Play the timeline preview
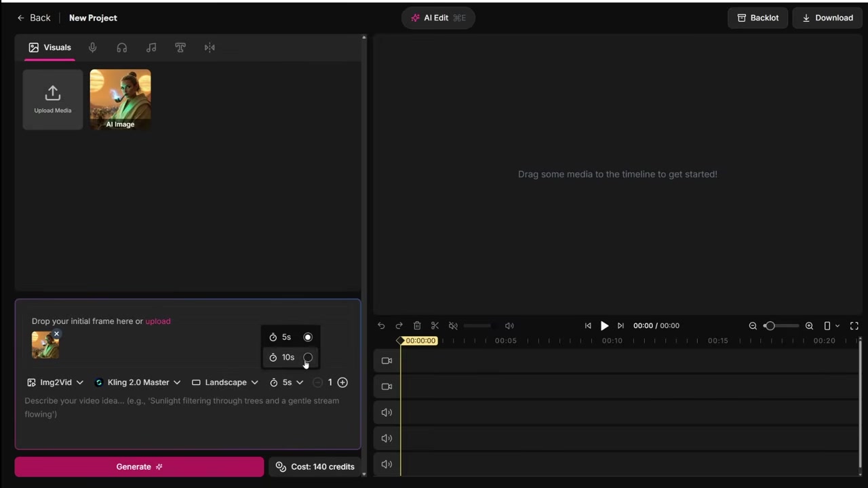Viewport: 868px width, 488px height. [x=604, y=326]
